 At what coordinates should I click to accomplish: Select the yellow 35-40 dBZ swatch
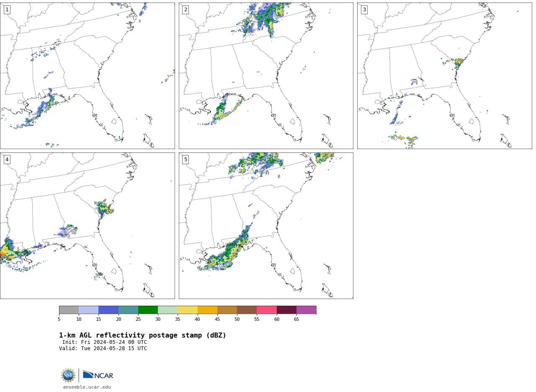188,310
